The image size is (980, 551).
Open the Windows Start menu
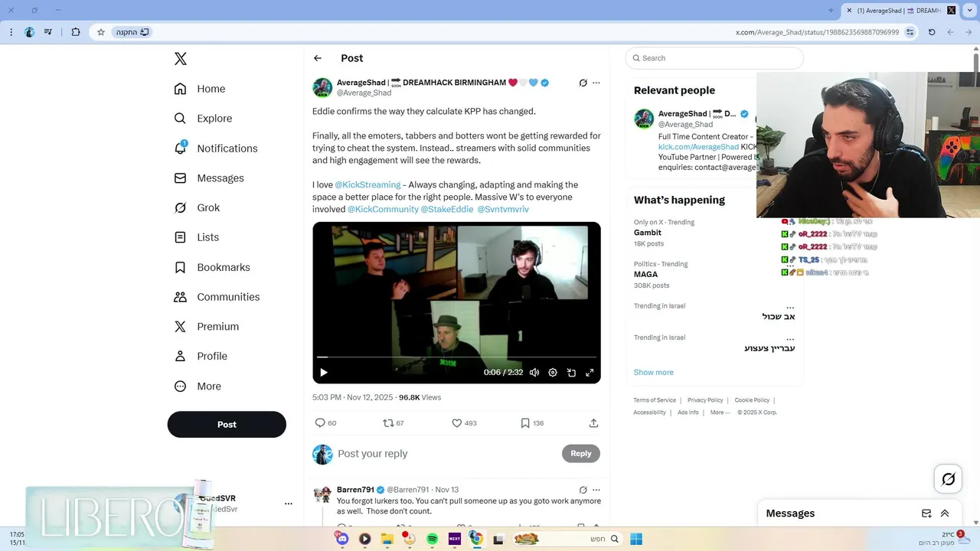tap(636, 539)
